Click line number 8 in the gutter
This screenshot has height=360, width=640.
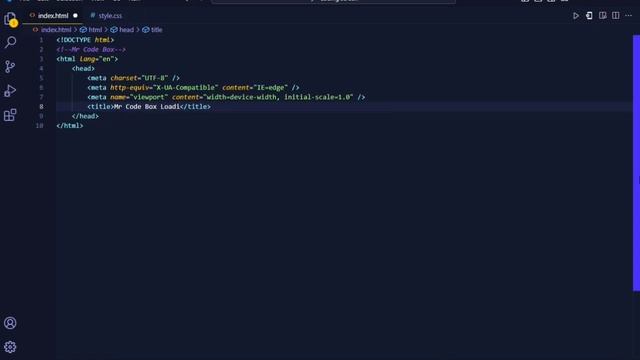point(41,107)
